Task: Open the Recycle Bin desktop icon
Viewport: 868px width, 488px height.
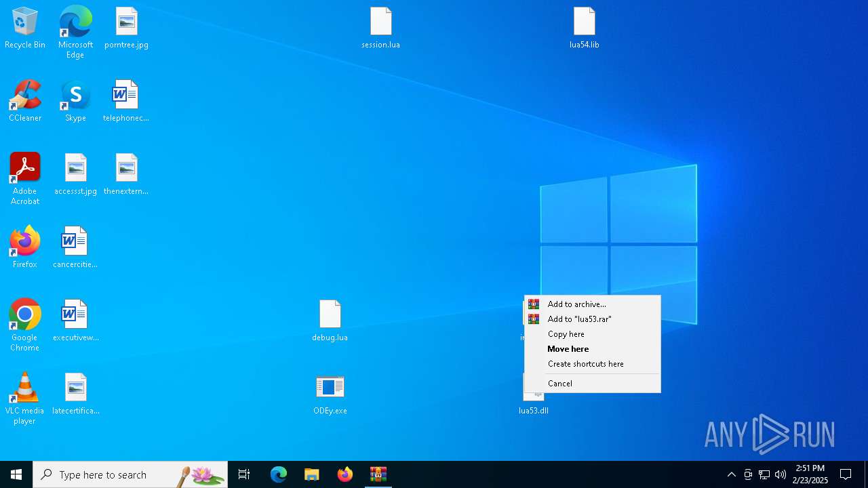Action: (25, 28)
